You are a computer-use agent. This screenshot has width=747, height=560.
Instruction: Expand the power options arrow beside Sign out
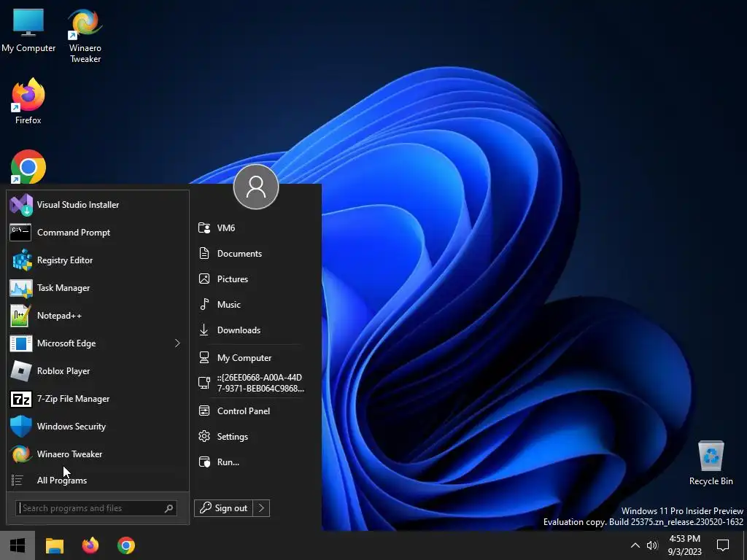tap(262, 508)
